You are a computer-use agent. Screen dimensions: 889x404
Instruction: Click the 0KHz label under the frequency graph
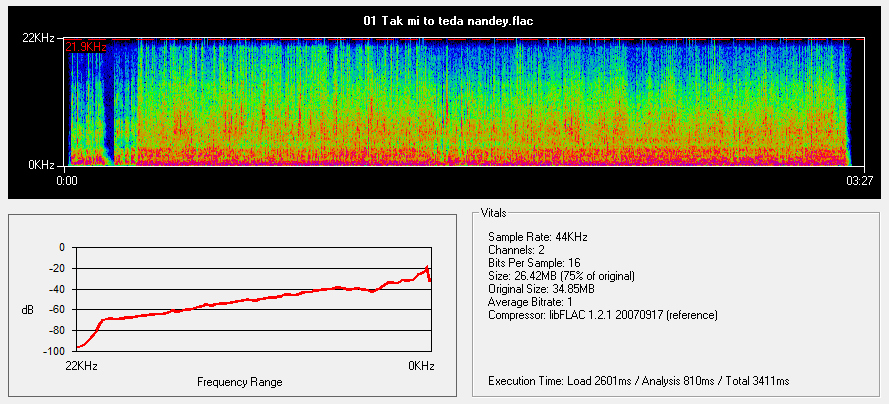click(421, 366)
